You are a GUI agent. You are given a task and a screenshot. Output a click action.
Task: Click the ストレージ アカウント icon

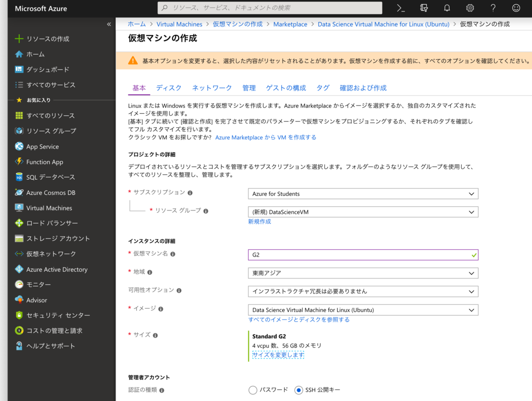click(x=19, y=238)
